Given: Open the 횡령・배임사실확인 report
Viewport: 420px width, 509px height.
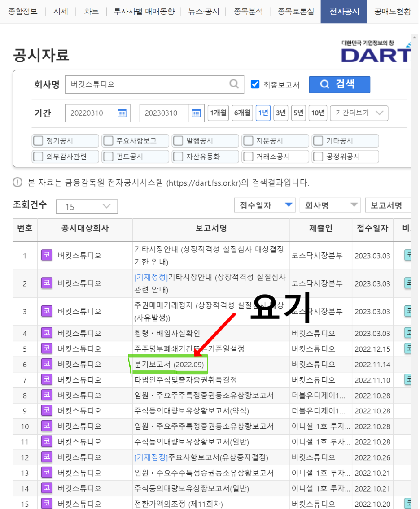Looking at the screenshot, I should pyautogui.click(x=167, y=333).
